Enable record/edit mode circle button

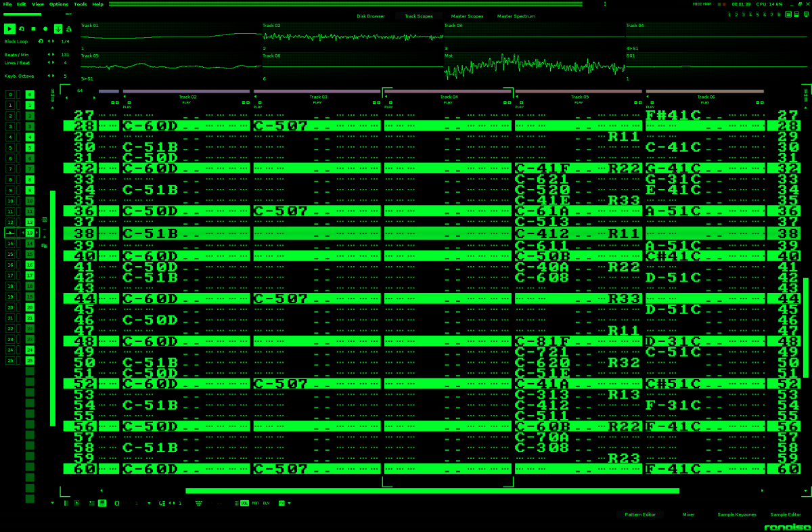pos(45,29)
